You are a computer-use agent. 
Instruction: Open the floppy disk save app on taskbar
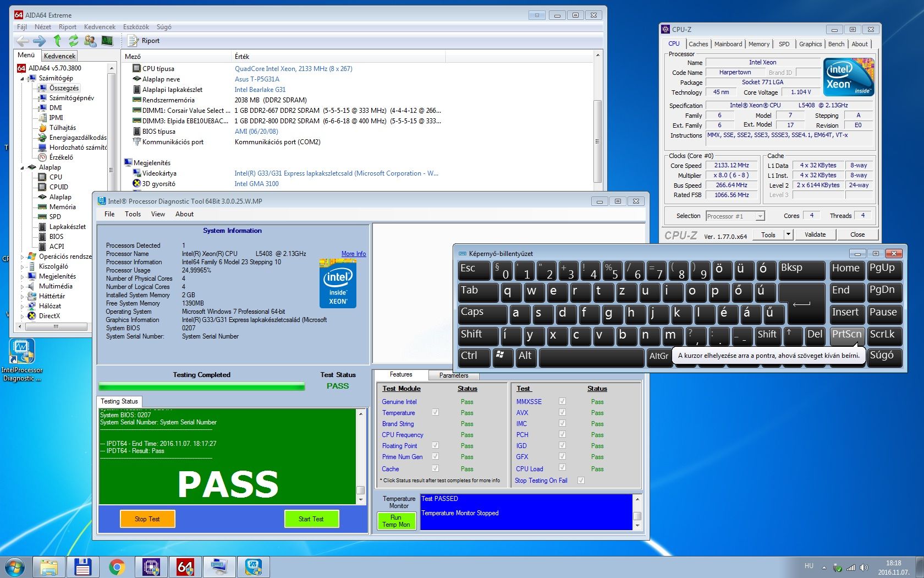click(82, 566)
